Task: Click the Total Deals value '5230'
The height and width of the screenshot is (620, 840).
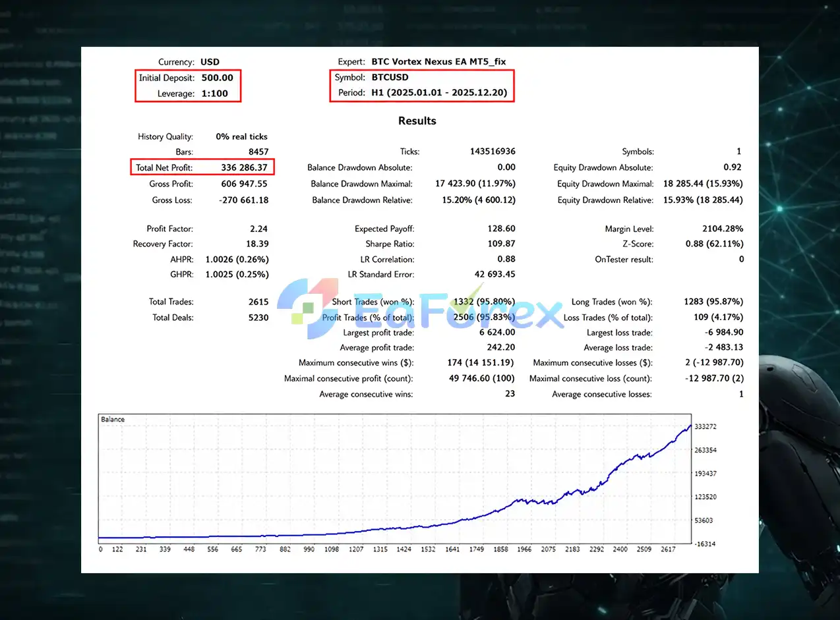Action: point(258,318)
